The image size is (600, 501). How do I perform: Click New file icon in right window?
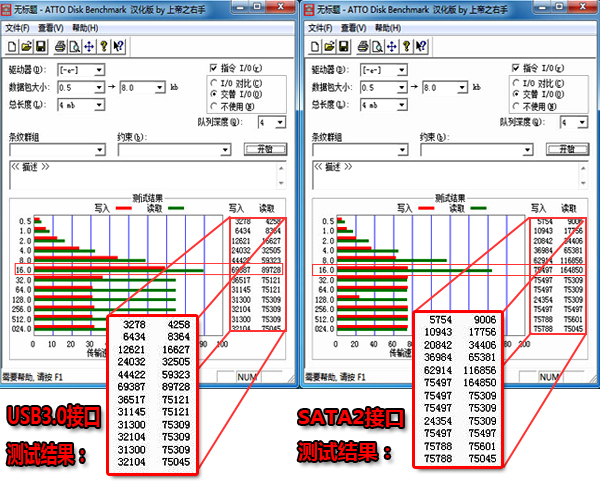[x=315, y=47]
